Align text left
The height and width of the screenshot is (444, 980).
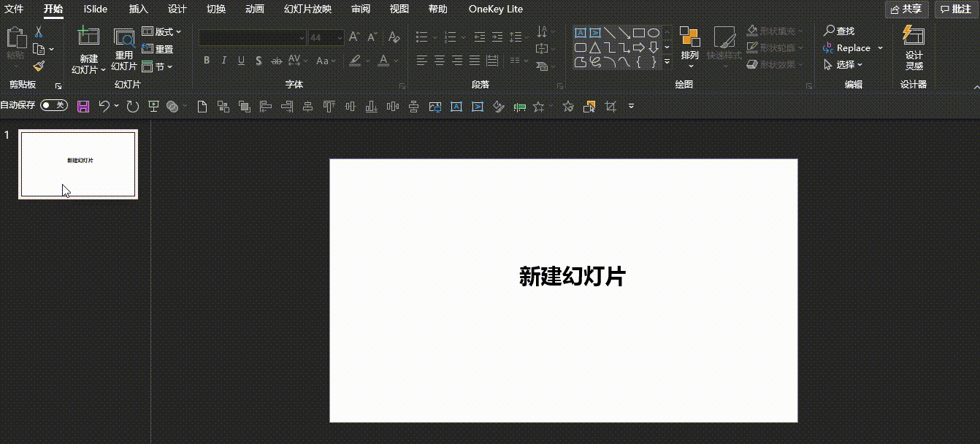422,61
